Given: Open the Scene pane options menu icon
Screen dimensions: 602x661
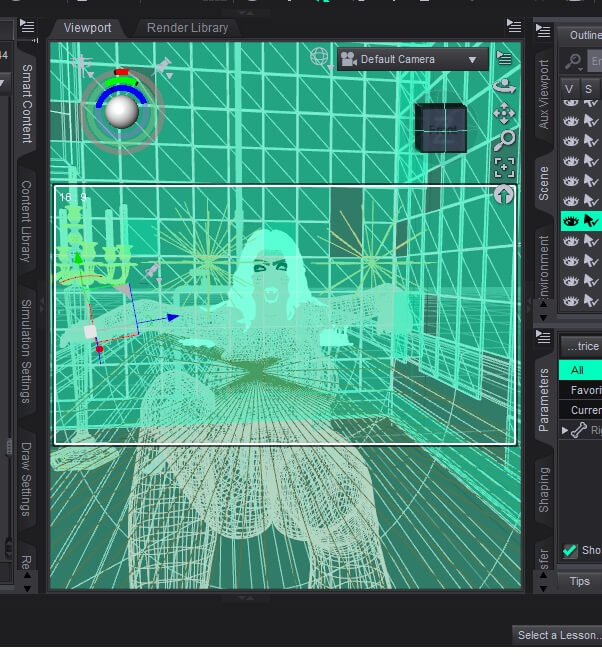Looking at the screenshot, I should [543, 31].
